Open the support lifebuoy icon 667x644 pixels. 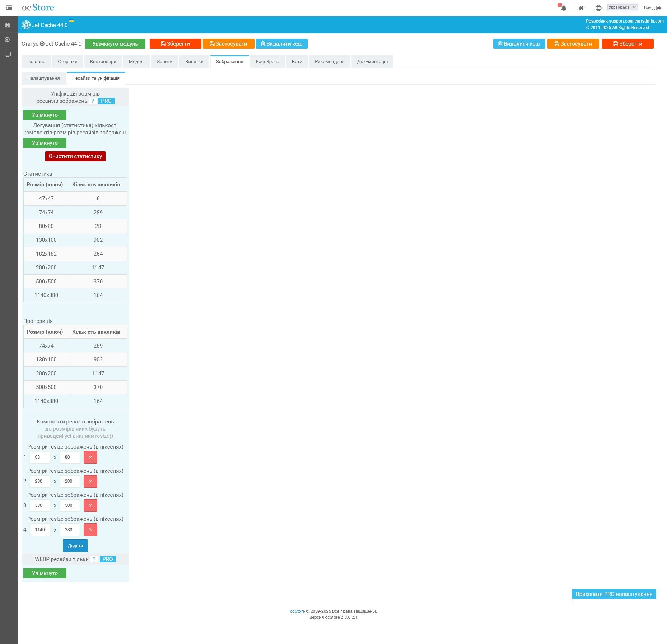(x=598, y=8)
